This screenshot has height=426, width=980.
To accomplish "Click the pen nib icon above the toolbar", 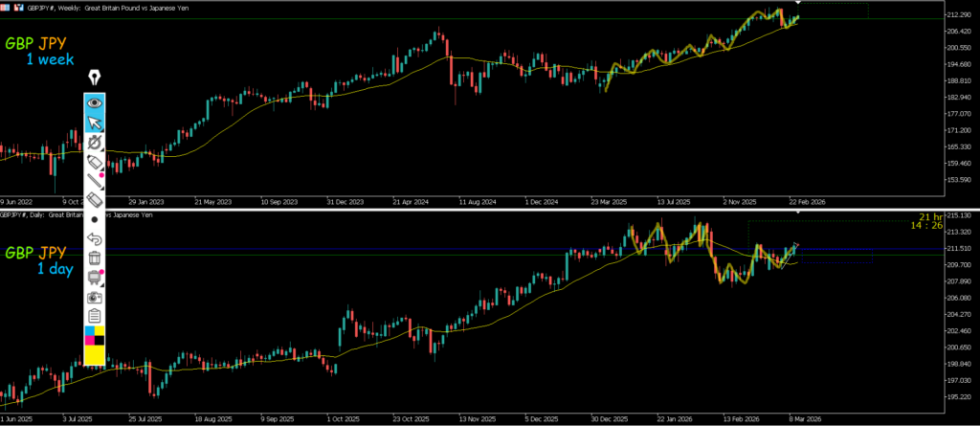I will [95, 78].
